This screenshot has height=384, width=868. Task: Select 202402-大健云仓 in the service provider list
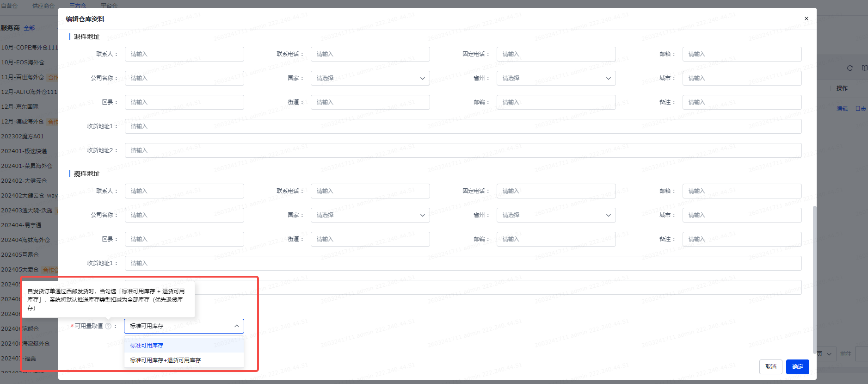24,181
